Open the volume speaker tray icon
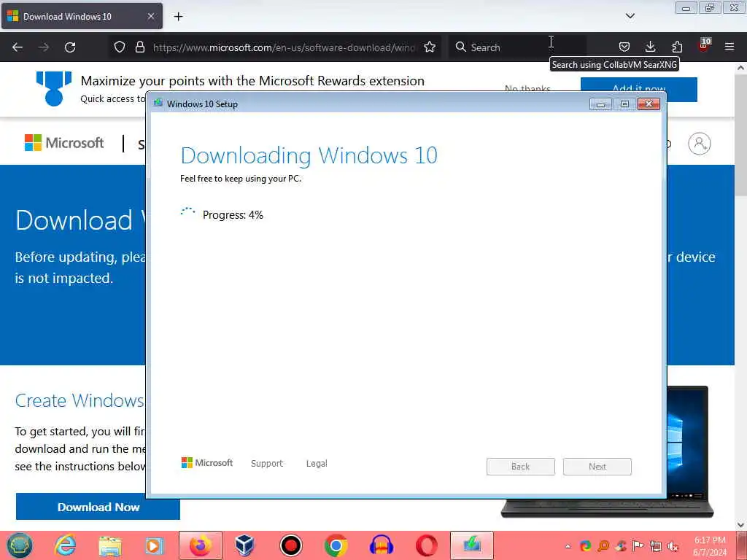Image resolution: width=747 pixels, height=560 pixels. [x=673, y=545]
